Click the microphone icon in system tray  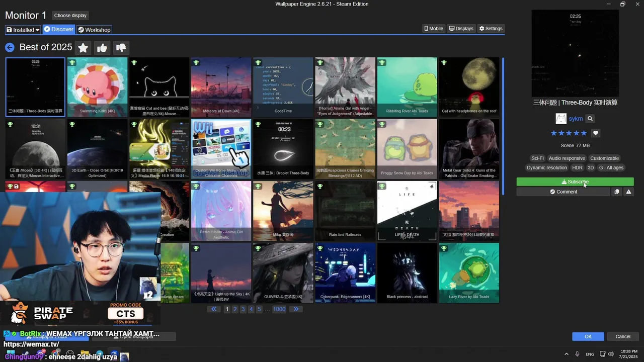pyautogui.click(x=577, y=354)
